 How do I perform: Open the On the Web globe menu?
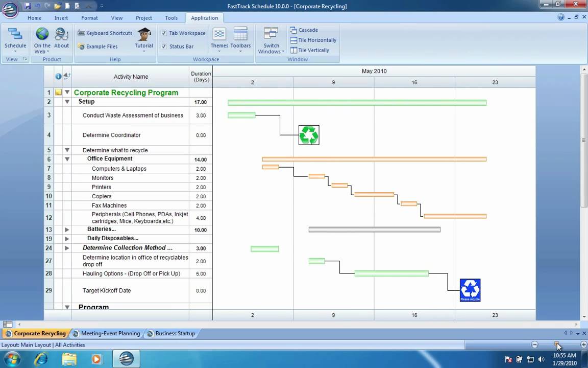coord(42,40)
